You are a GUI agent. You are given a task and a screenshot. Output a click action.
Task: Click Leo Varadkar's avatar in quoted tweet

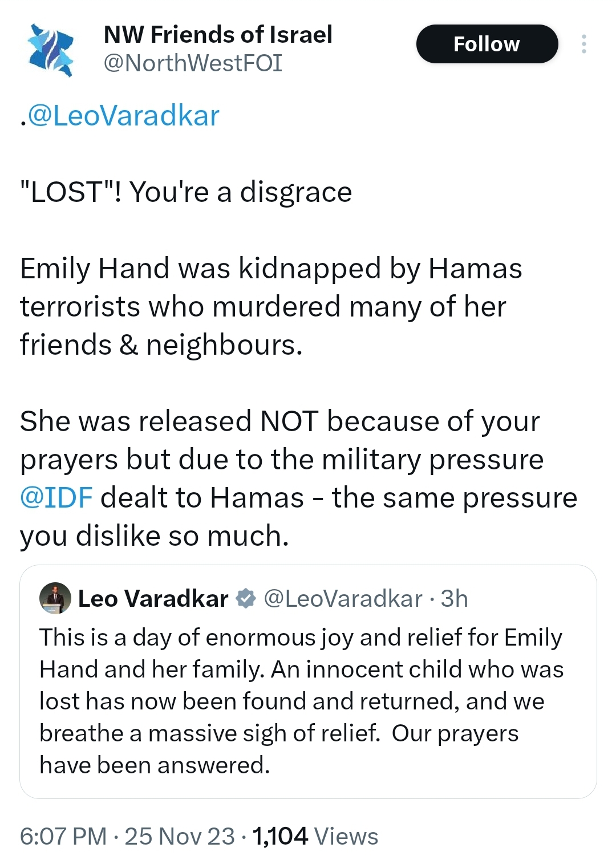(55, 599)
